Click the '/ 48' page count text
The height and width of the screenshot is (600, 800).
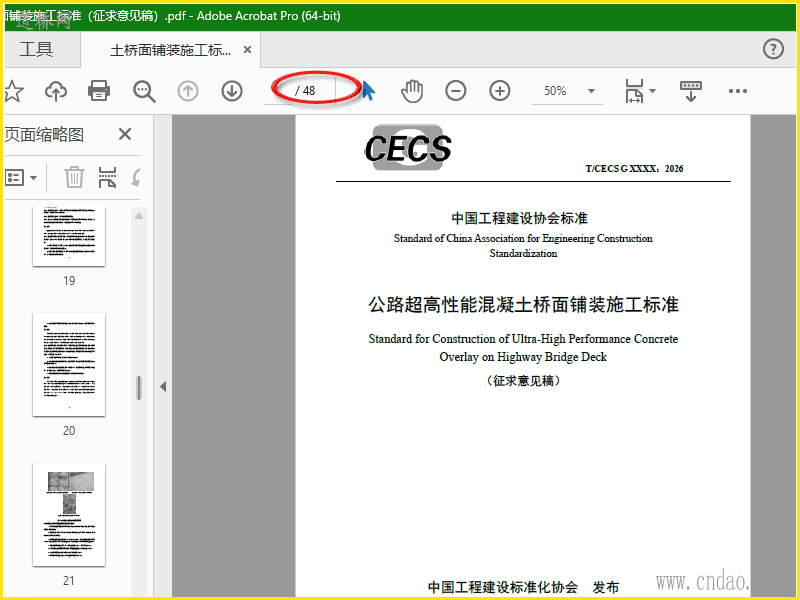point(306,91)
